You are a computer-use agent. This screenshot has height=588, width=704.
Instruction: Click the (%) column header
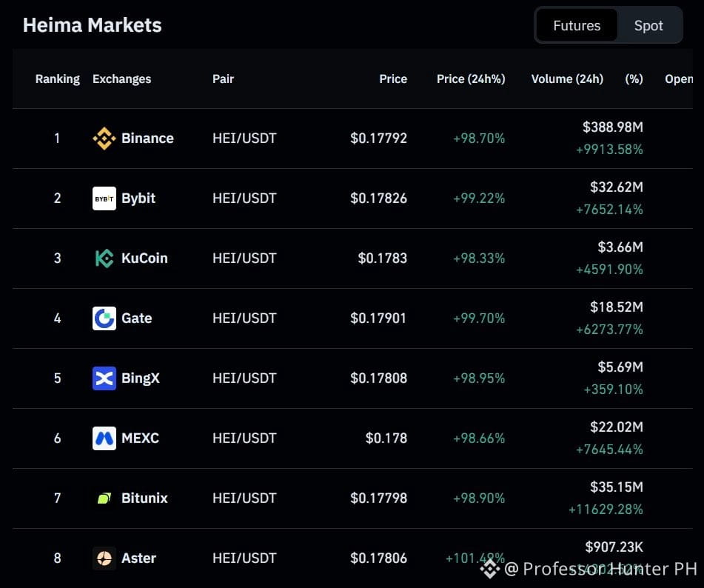634,79
